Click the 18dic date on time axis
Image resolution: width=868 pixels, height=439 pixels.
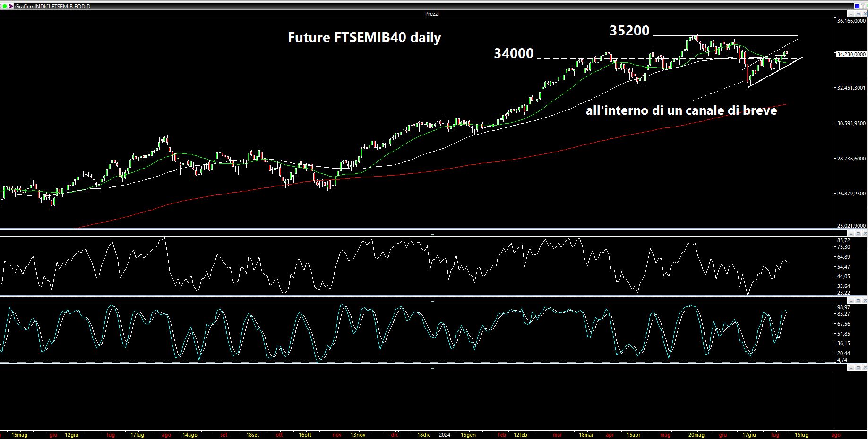pos(423,435)
